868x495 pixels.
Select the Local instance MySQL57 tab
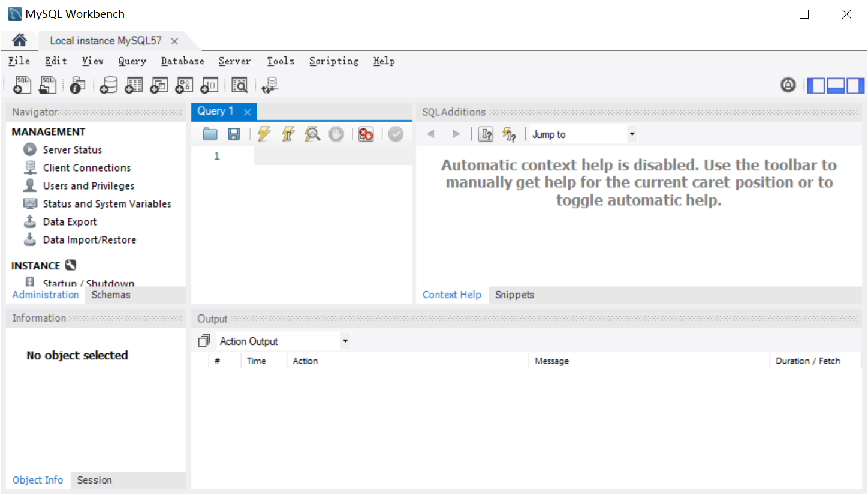(106, 41)
